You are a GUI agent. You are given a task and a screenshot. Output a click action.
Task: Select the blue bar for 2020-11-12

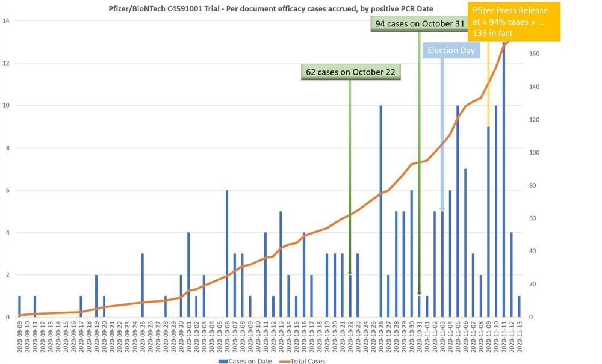[511, 275]
